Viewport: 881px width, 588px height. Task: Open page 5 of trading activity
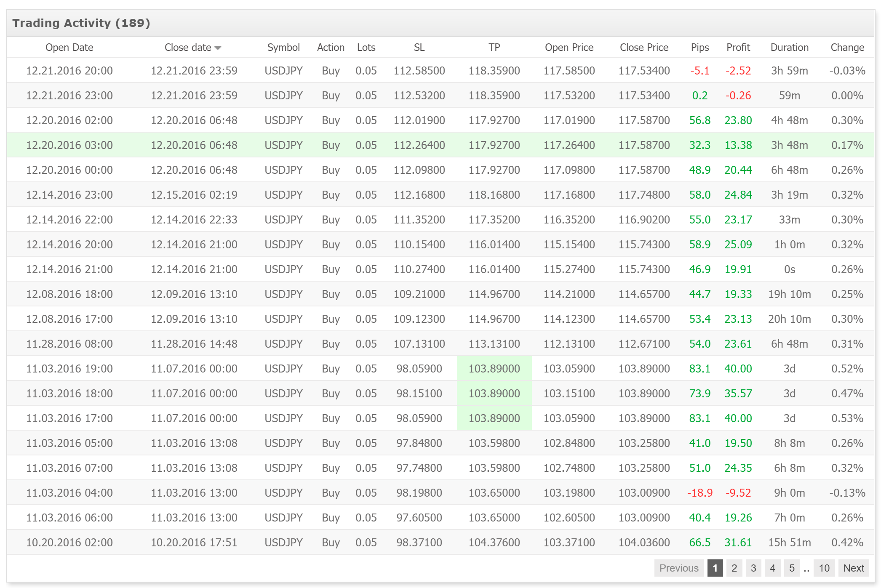tap(792, 568)
